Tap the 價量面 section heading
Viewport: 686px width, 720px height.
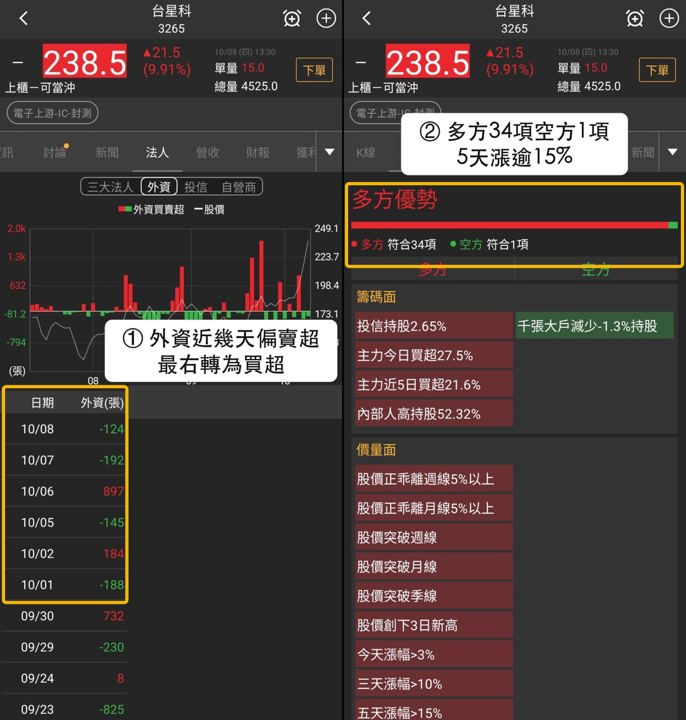(x=377, y=450)
